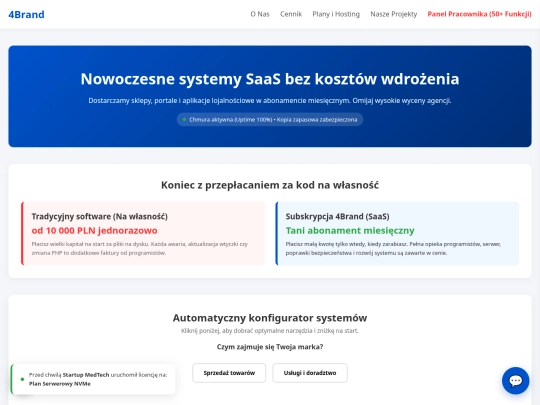Click the price od 10 000 PLN jednorazowo
This screenshot has height=405, width=540.
(94, 230)
